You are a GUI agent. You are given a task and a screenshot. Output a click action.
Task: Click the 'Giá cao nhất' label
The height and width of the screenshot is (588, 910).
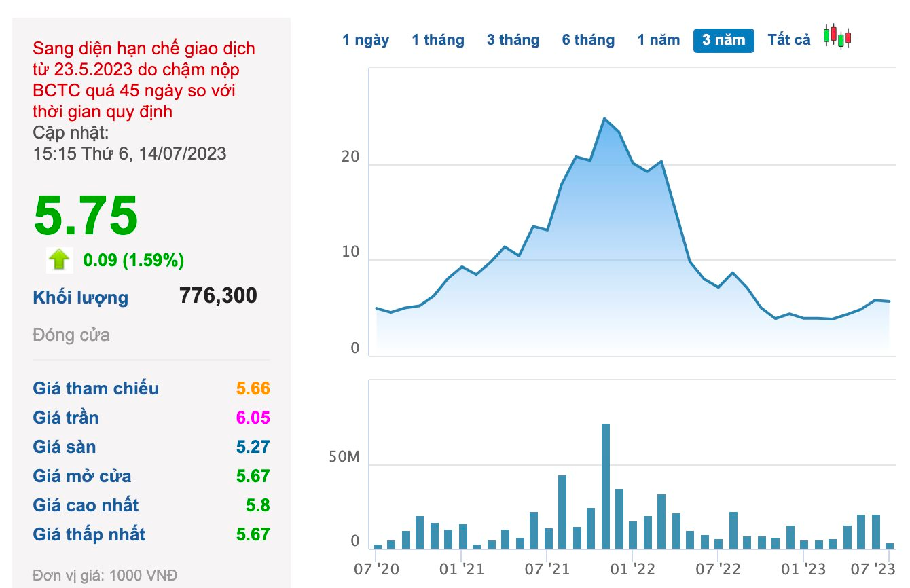click(86, 505)
